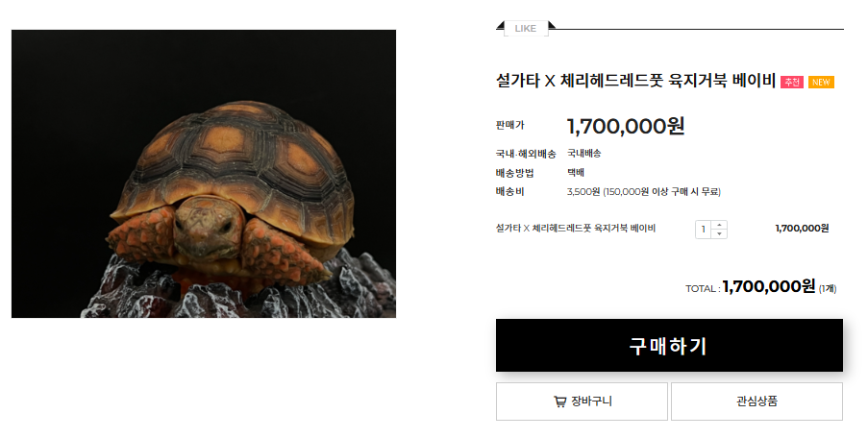Viewport: 868px width, 438px height.
Task: Click the product title 설가타 X 체리헤드레드풋
Action: tap(635, 82)
